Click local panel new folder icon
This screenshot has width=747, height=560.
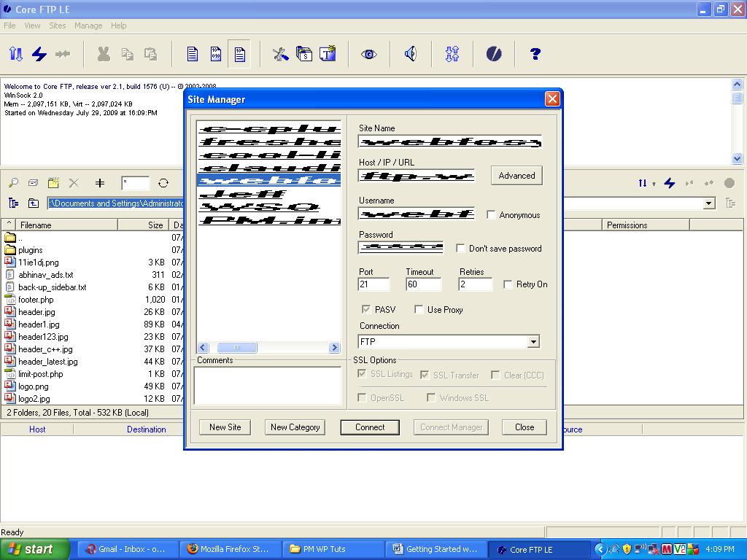click(x=53, y=183)
